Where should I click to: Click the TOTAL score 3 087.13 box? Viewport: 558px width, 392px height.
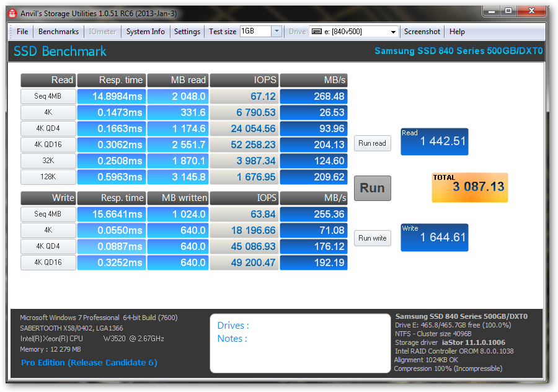pyautogui.click(x=470, y=188)
